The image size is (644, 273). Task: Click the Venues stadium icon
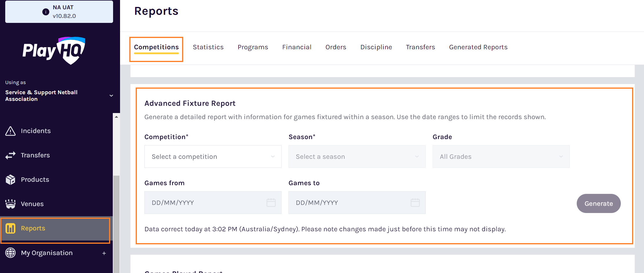(10, 204)
